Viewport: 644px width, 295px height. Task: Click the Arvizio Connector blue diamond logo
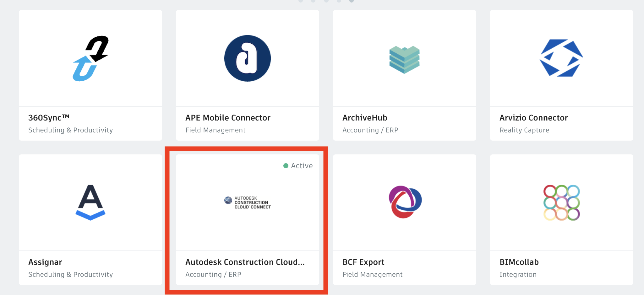[562, 57]
